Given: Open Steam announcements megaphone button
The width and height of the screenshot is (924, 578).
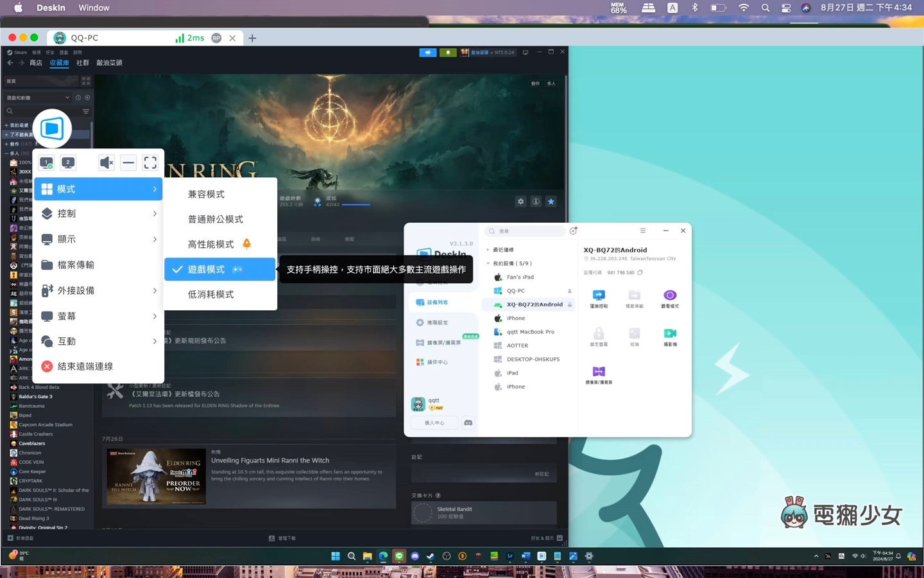Looking at the screenshot, I should click(x=427, y=53).
